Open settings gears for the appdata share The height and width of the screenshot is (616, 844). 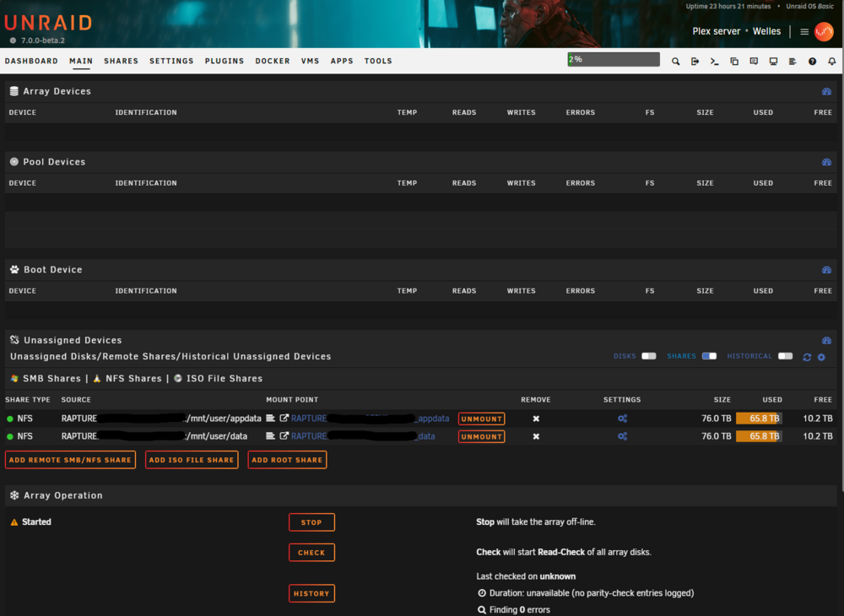click(x=622, y=419)
